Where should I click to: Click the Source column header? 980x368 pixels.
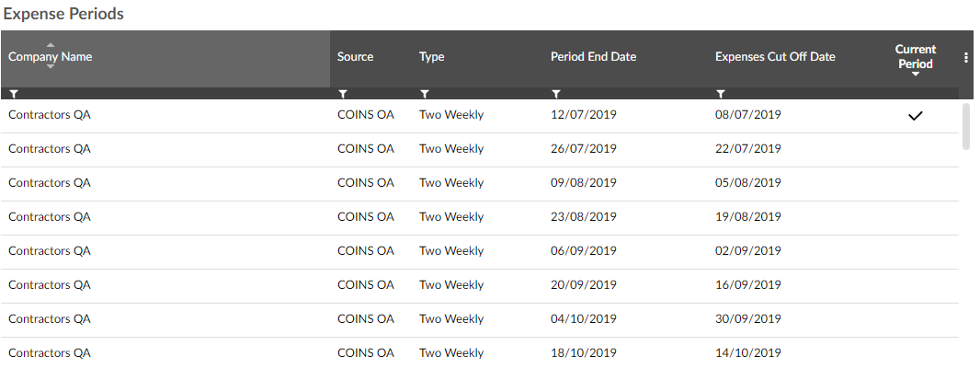pyautogui.click(x=355, y=57)
